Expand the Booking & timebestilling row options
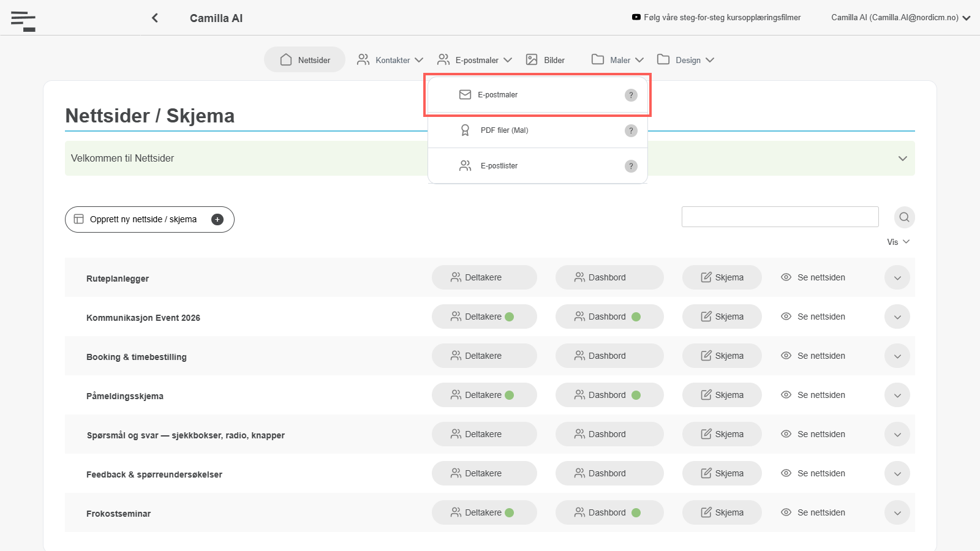 (897, 356)
